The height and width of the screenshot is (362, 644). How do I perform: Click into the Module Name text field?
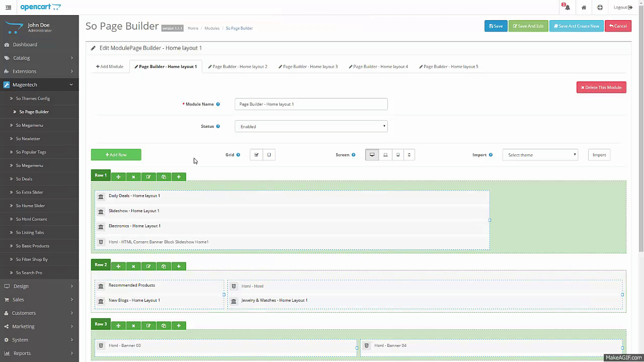pyautogui.click(x=311, y=104)
